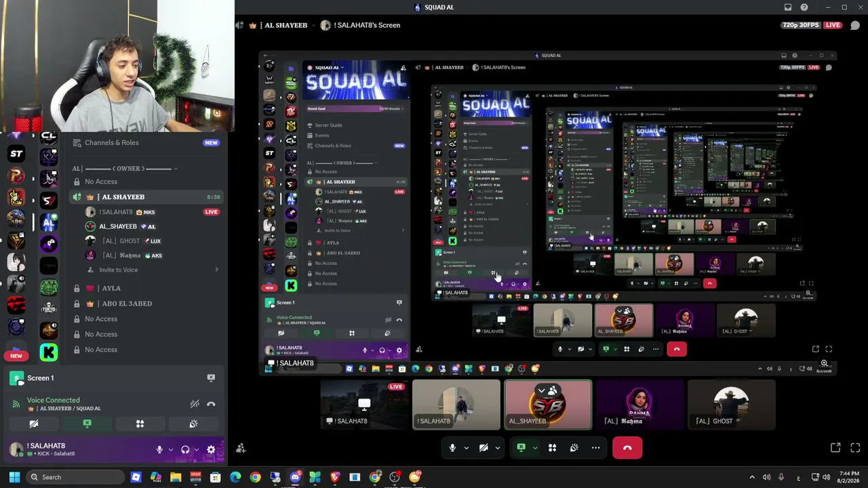This screenshot has height=488, width=868.
Task: Click the voice connection signal icon
Action: tap(16, 404)
